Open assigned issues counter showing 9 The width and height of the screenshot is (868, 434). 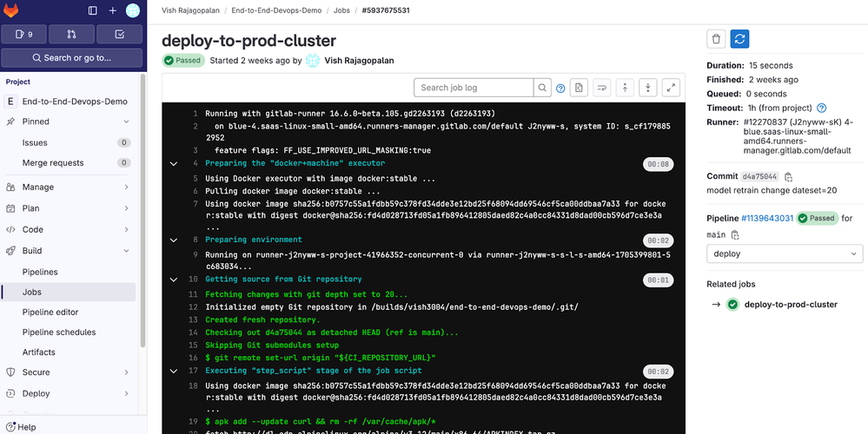pyautogui.click(x=23, y=34)
